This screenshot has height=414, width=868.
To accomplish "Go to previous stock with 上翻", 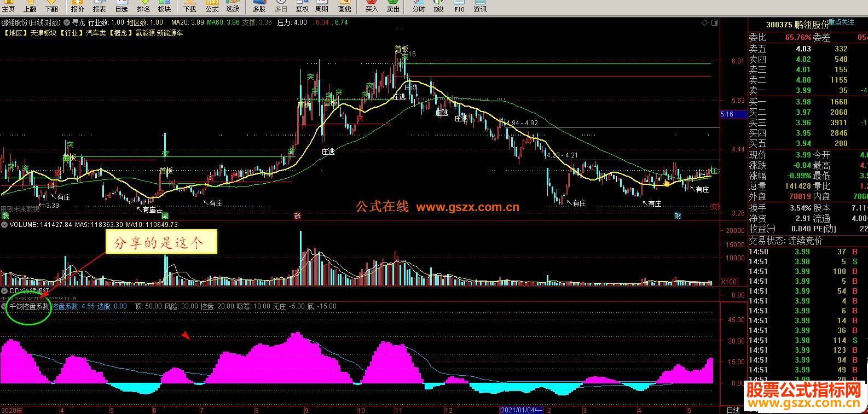I will pos(30,7).
